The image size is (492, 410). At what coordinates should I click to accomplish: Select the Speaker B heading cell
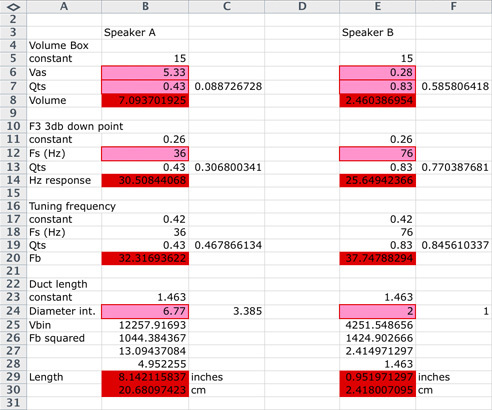pos(377,33)
